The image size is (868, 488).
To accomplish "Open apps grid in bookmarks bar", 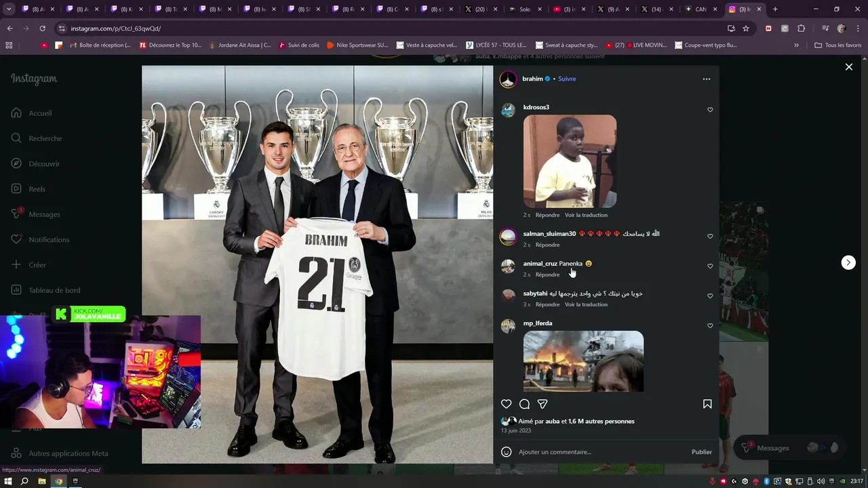I will pyautogui.click(x=9, y=45).
